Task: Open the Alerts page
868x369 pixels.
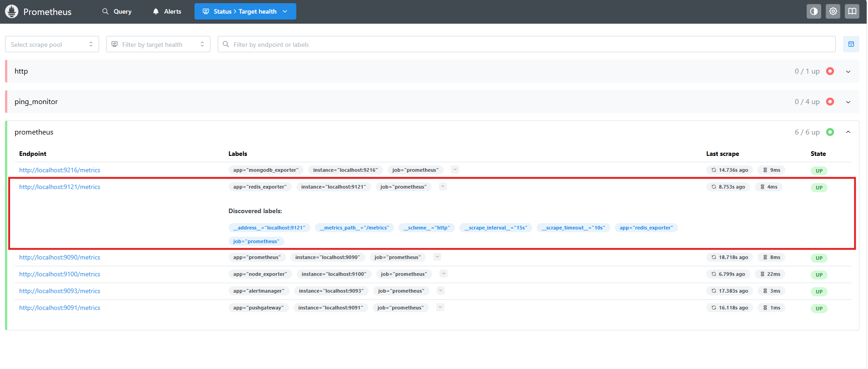Action: pos(167,11)
